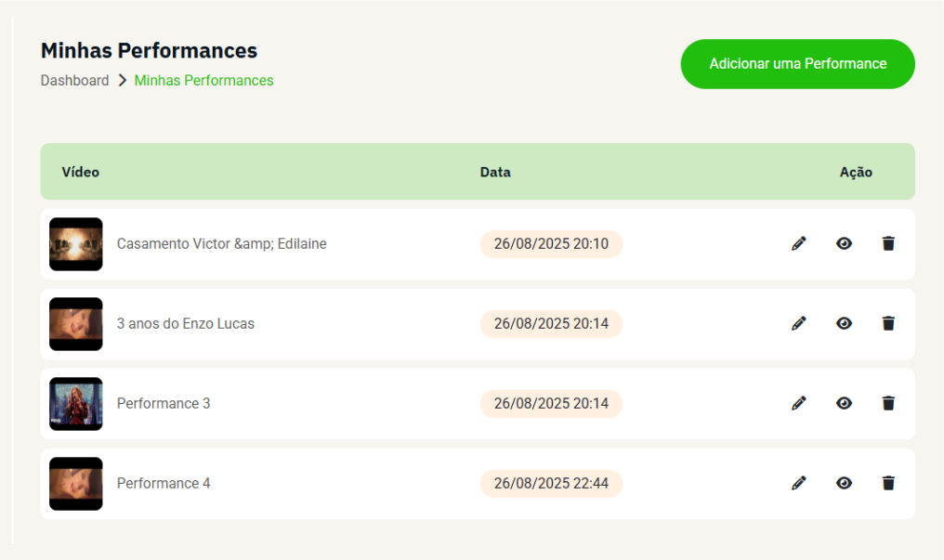Image resolution: width=944 pixels, height=560 pixels.
Task: Open Casamento Victor & Edilaine video thumbnail
Action: click(x=76, y=244)
